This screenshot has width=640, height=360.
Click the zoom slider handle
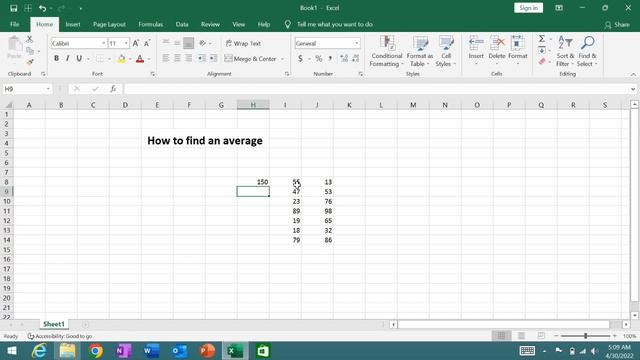click(x=586, y=336)
